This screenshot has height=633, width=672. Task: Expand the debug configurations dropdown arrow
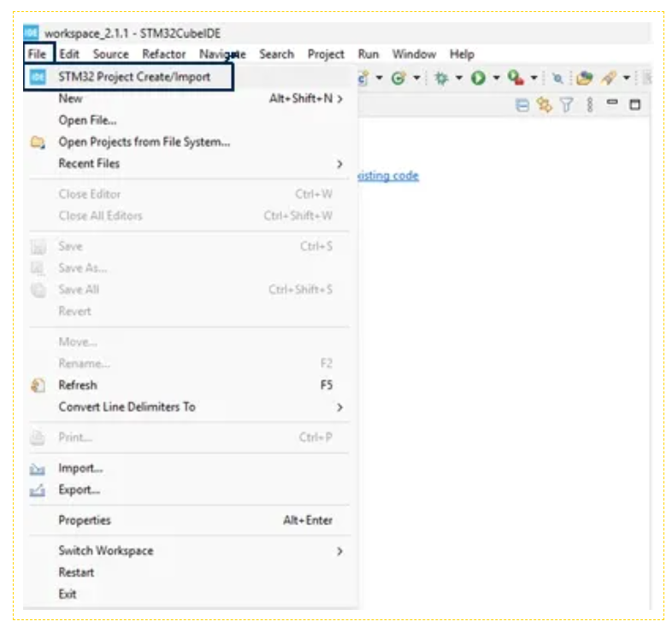click(459, 78)
